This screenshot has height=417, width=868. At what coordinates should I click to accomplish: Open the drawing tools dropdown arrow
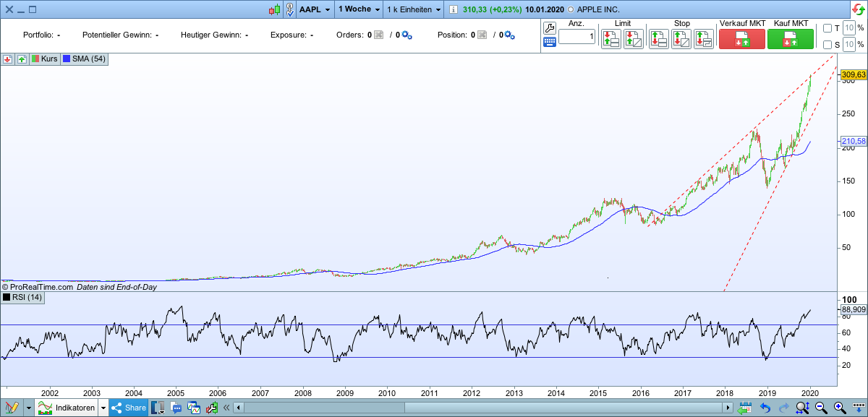[28, 408]
